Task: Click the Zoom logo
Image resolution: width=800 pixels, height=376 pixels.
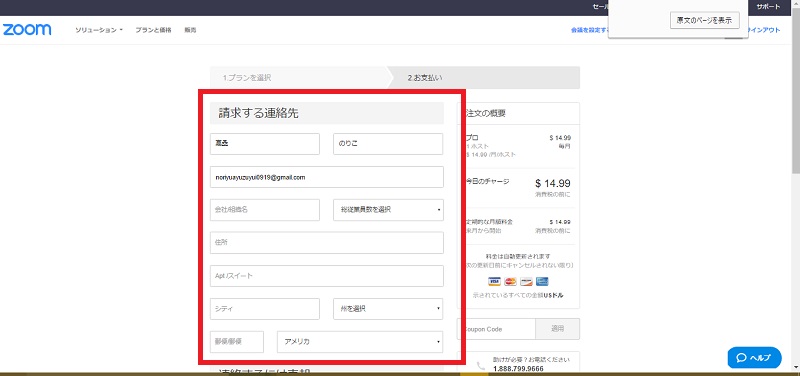Action: [x=27, y=30]
